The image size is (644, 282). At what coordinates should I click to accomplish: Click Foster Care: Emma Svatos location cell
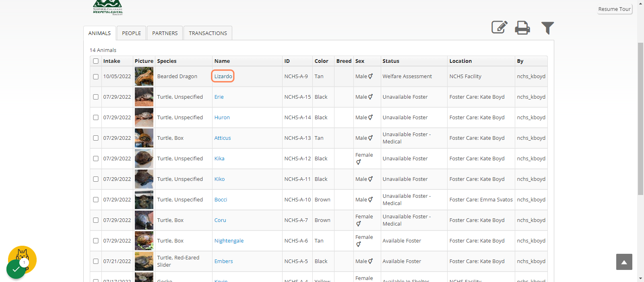(x=481, y=199)
